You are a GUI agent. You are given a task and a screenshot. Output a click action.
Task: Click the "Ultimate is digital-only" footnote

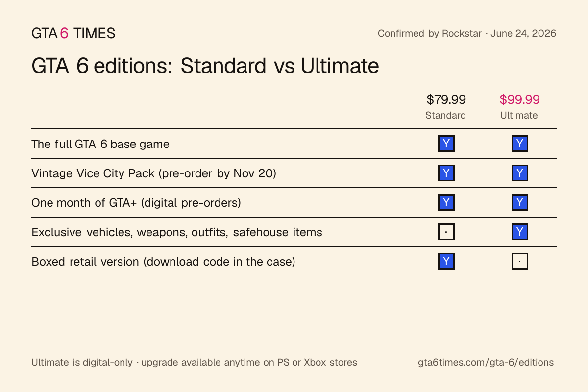point(194,363)
